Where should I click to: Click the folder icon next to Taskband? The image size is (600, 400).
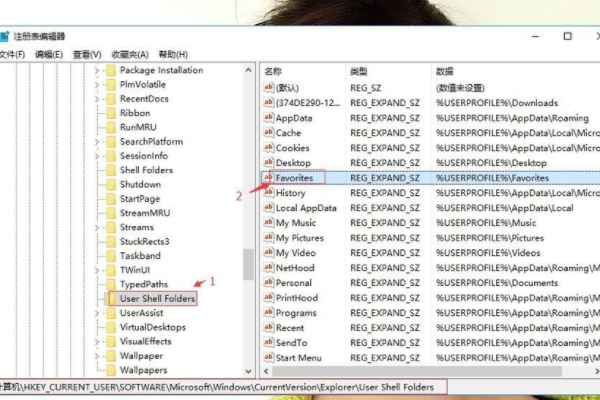[111, 256]
